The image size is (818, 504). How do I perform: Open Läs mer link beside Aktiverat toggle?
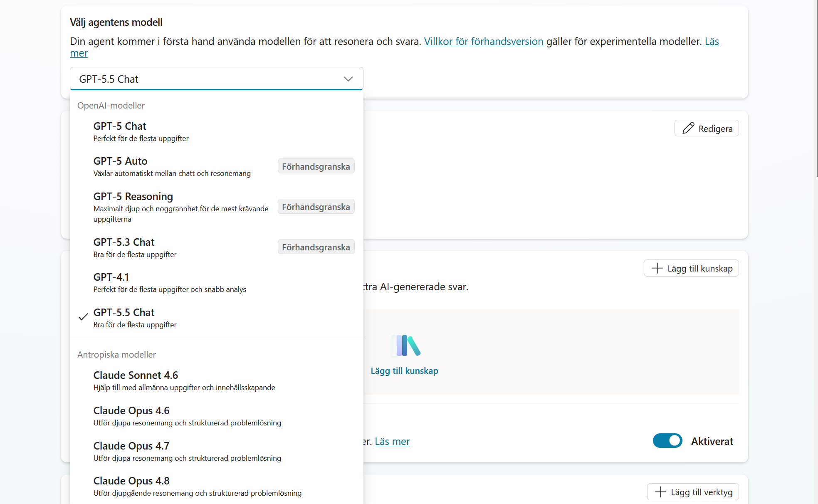click(392, 441)
